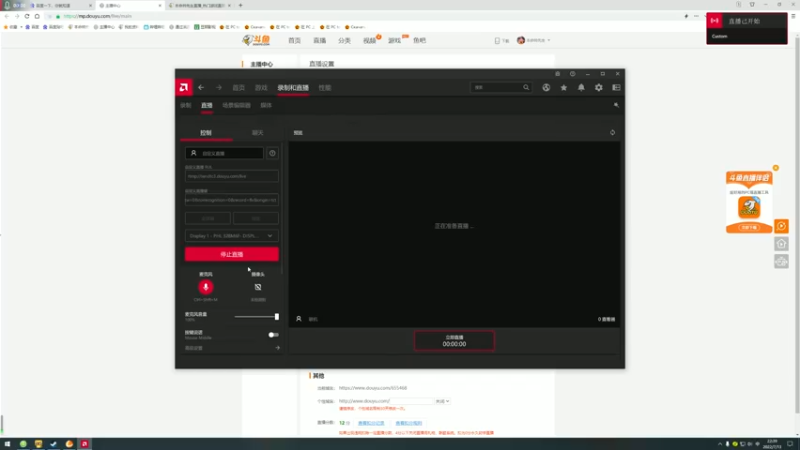Screen dimensions: 800x450
Task: Click the custom stream URL field
Action: pyautogui.click(x=232, y=176)
